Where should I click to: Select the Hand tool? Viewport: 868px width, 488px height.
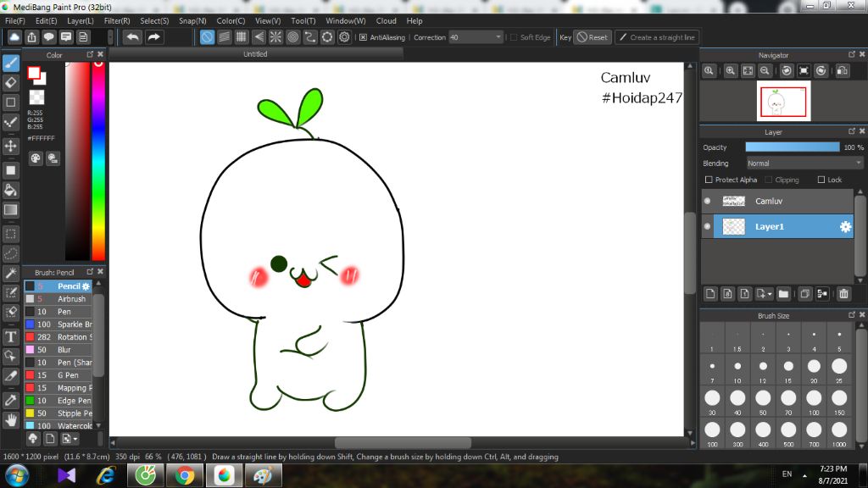coord(10,420)
